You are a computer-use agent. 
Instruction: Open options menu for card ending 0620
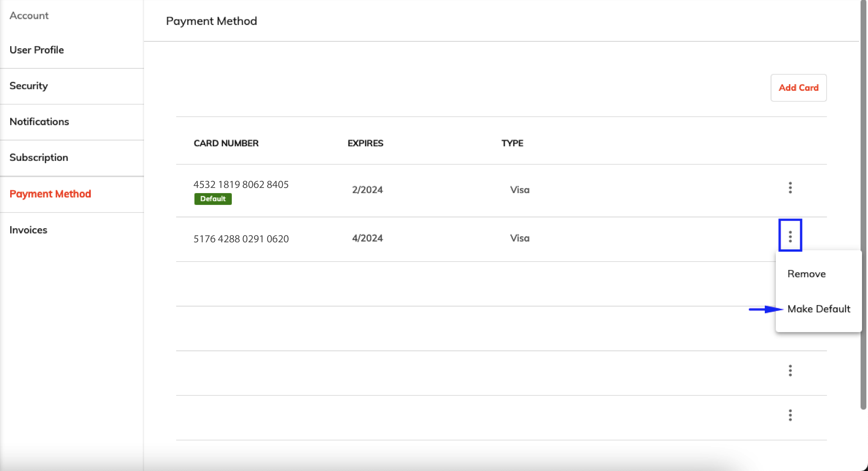(790, 237)
